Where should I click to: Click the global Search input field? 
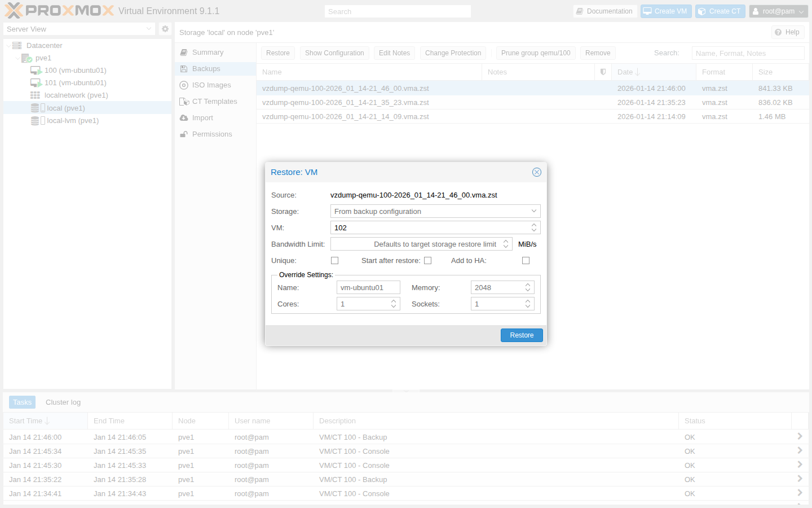tap(397, 11)
